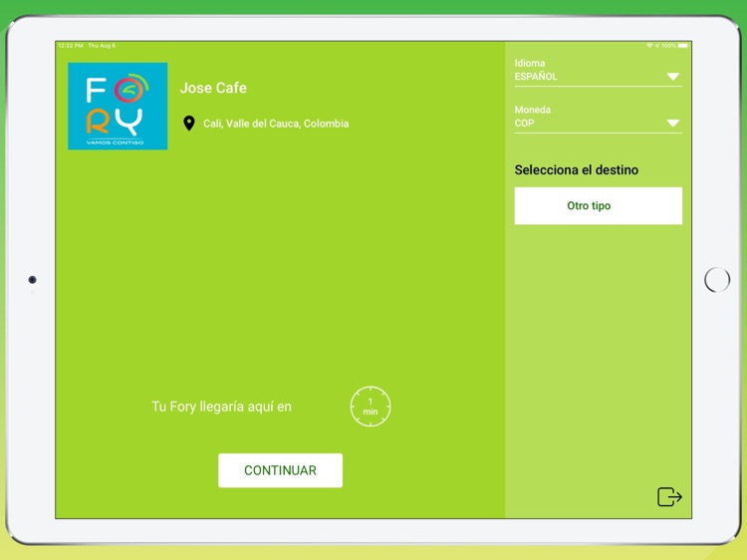The height and width of the screenshot is (560, 747).
Task: Click the Tu Fory llegaría aquí en text
Action: pos(221,407)
